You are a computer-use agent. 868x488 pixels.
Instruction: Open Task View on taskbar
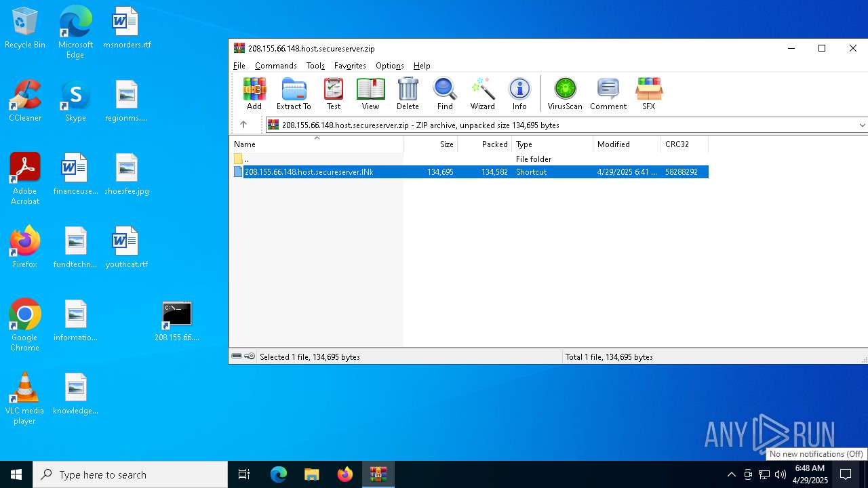pyautogui.click(x=244, y=474)
